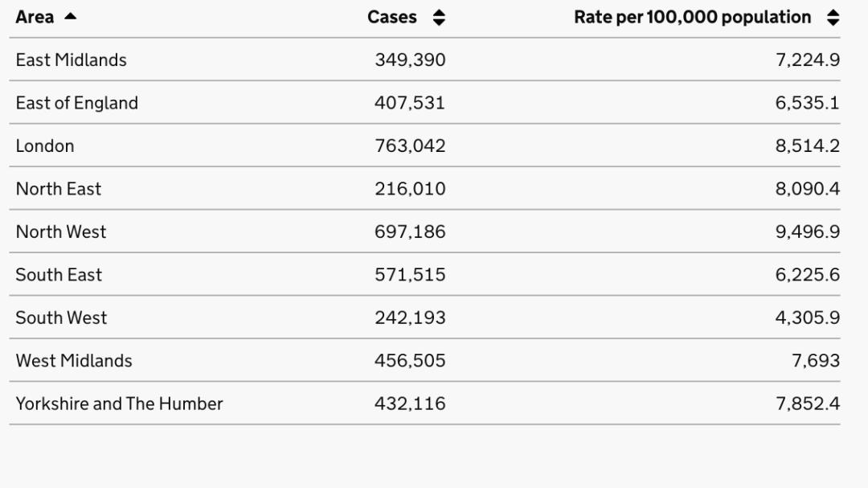Viewport: 868px width, 488px height.
Task: Click the South East area cell
Action: [x=59, y=274]
